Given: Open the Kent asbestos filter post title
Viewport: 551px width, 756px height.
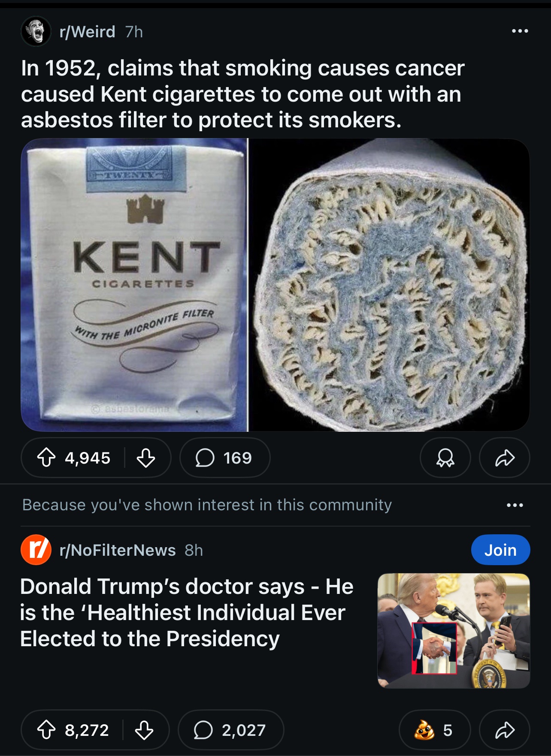Looking at the screenshot, I should pyautogui.click(x=242, y=94).
